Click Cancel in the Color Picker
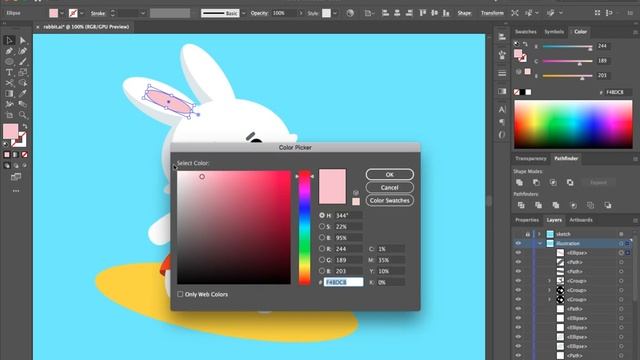 pos(389,187)
